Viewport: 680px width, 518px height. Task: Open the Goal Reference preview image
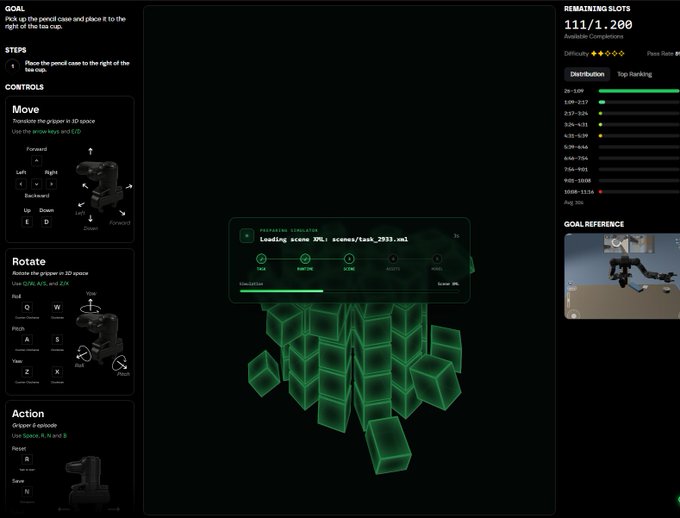tap(622, 276)
